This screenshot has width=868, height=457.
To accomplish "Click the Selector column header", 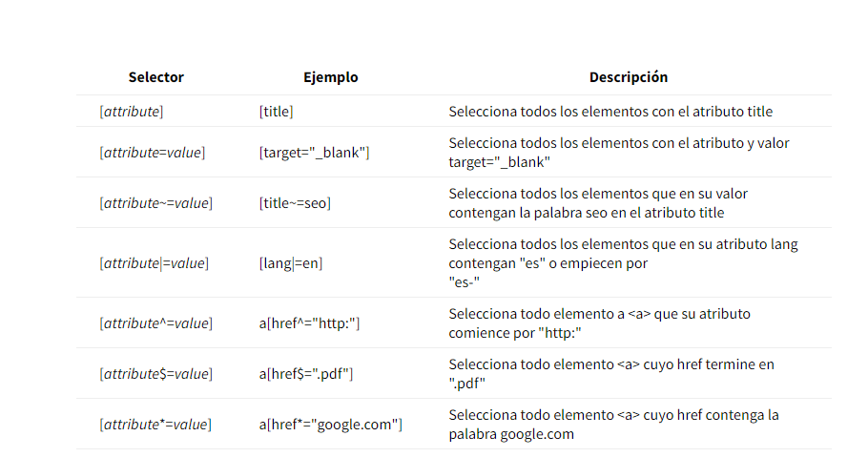I will (x=156, y=77).
